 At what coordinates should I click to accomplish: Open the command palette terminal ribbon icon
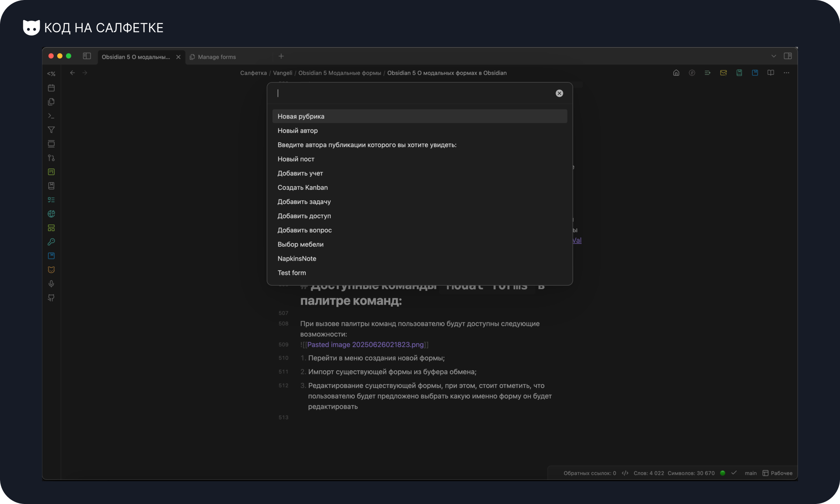tap(51, 116)
